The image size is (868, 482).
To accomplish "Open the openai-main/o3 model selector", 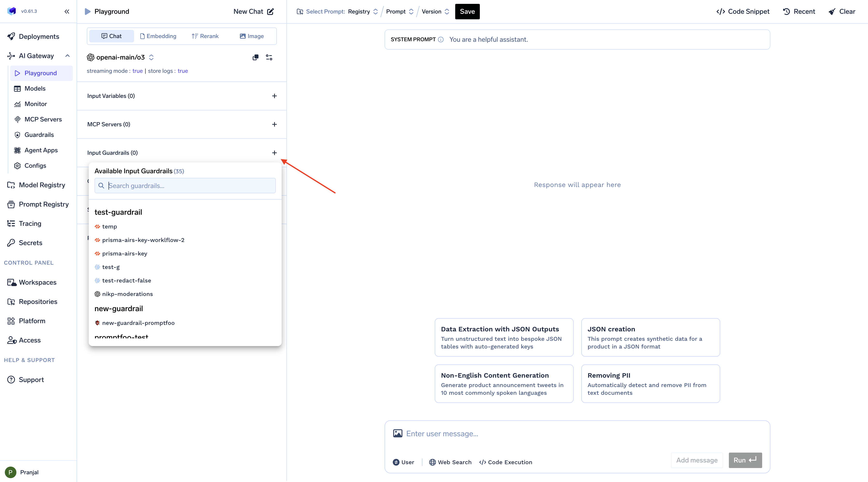I will tap(120, 57).
